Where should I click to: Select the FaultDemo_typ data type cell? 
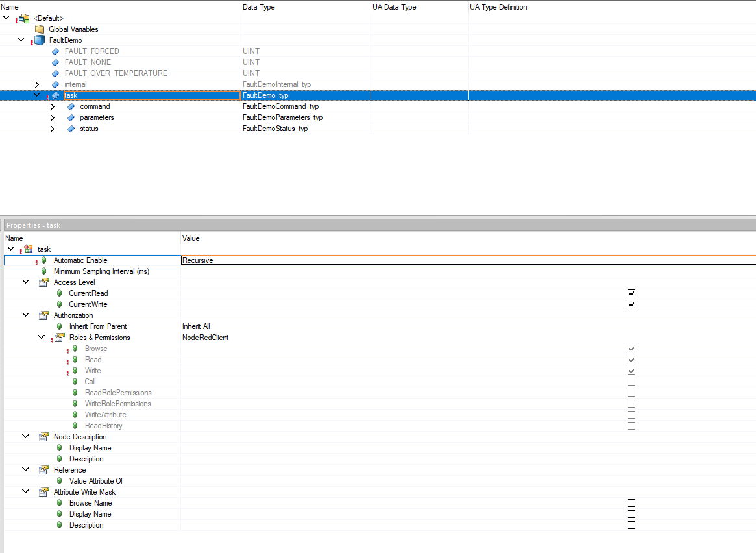click(x=306, y=95)
